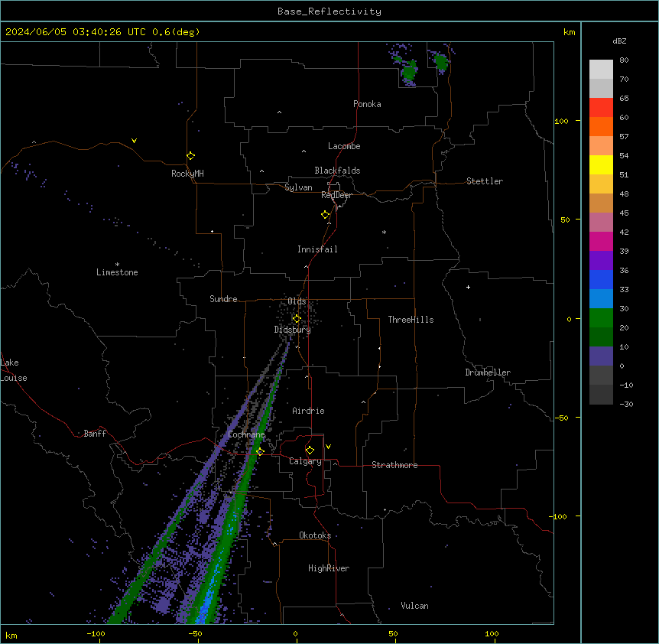
Task: Pick the orange 60 dBZ legend color
Action: (601, 126)
